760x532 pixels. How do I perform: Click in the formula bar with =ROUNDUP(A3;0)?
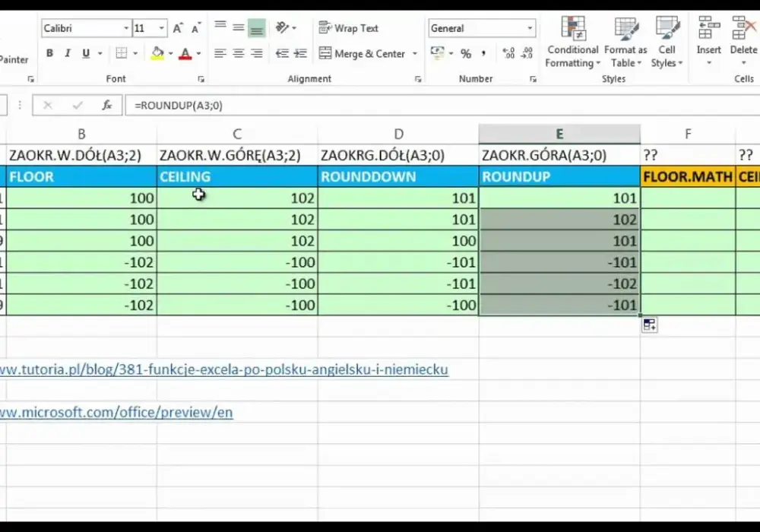pyautogui.click(x=442, y=105)
